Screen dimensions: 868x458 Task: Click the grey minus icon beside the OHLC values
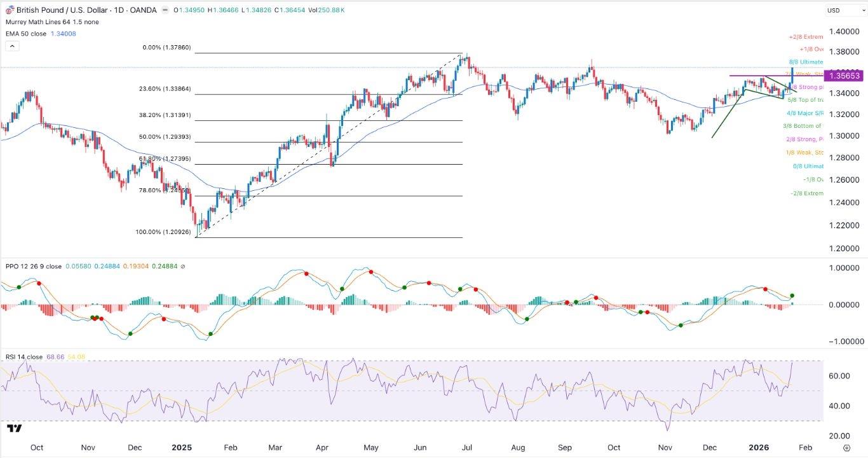coord(165,10)
